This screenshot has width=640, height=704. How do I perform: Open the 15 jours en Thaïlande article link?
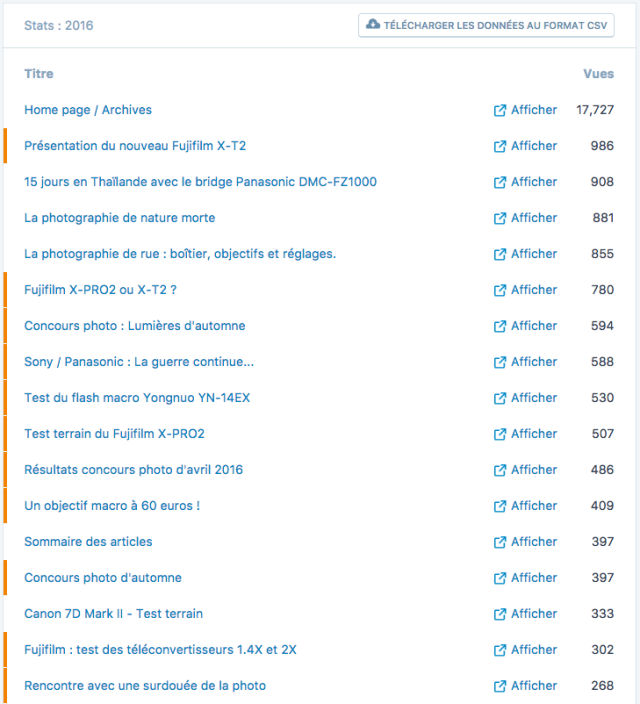tap(200, 182)
